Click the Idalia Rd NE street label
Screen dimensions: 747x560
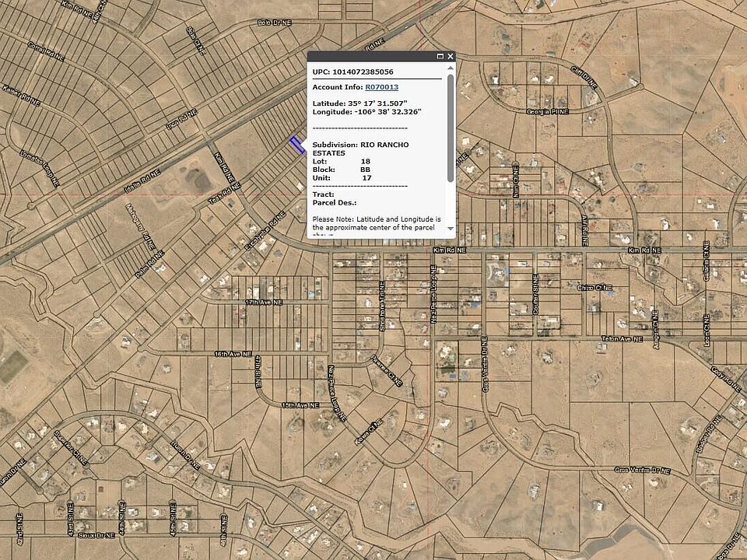(142, 180)
